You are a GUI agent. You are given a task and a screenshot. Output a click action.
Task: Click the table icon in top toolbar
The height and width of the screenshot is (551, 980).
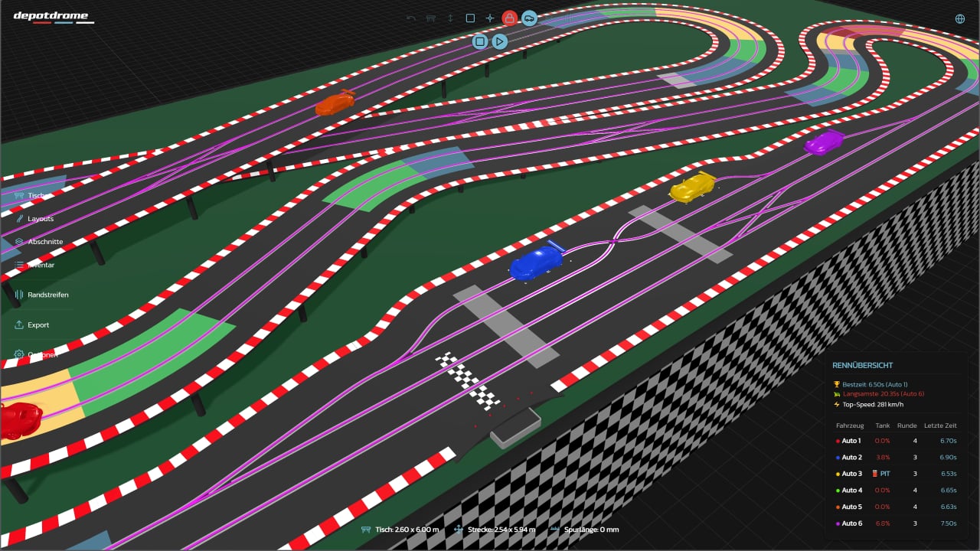[431, 18]
